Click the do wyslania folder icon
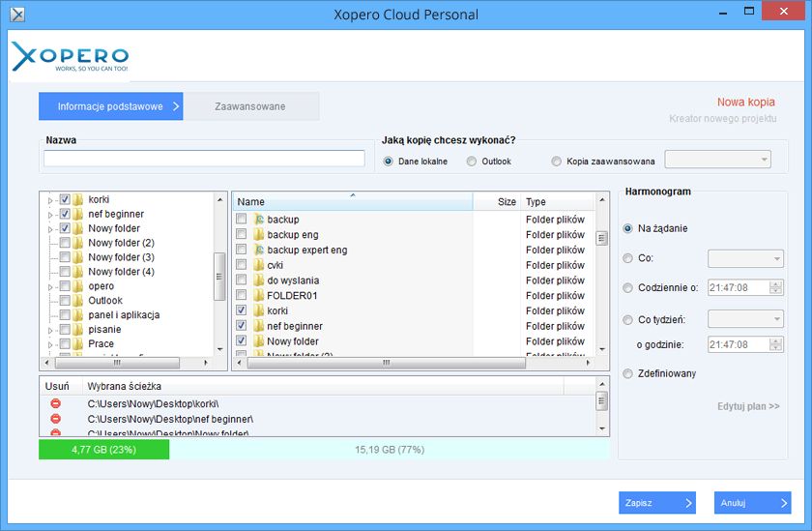812x531 pixels. [x=259, y=280]
